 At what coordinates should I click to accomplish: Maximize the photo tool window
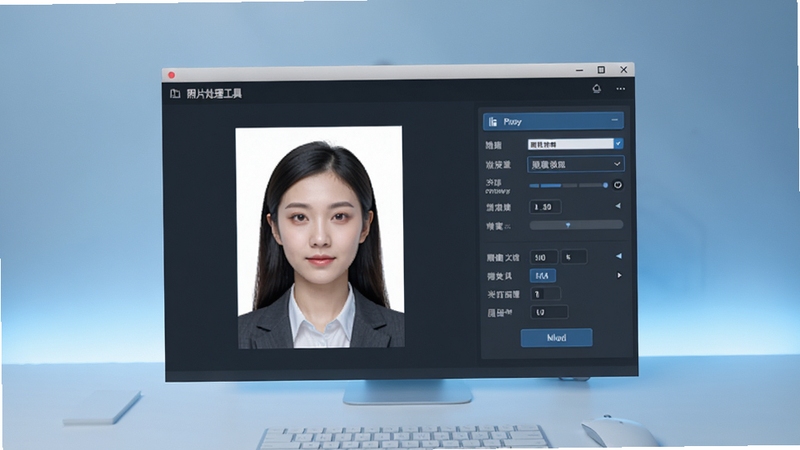click(601, 69)
